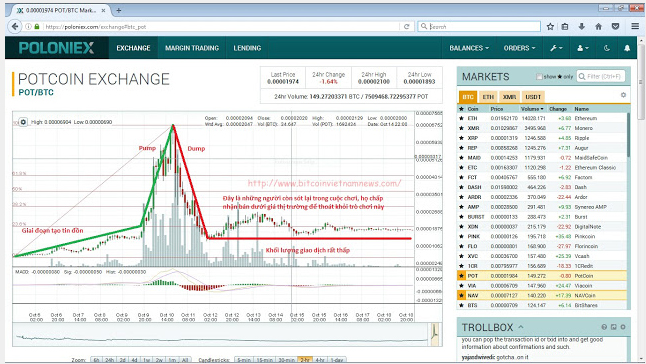
Task: Set candlesticks to 5-min
Action: click(243, 360)
